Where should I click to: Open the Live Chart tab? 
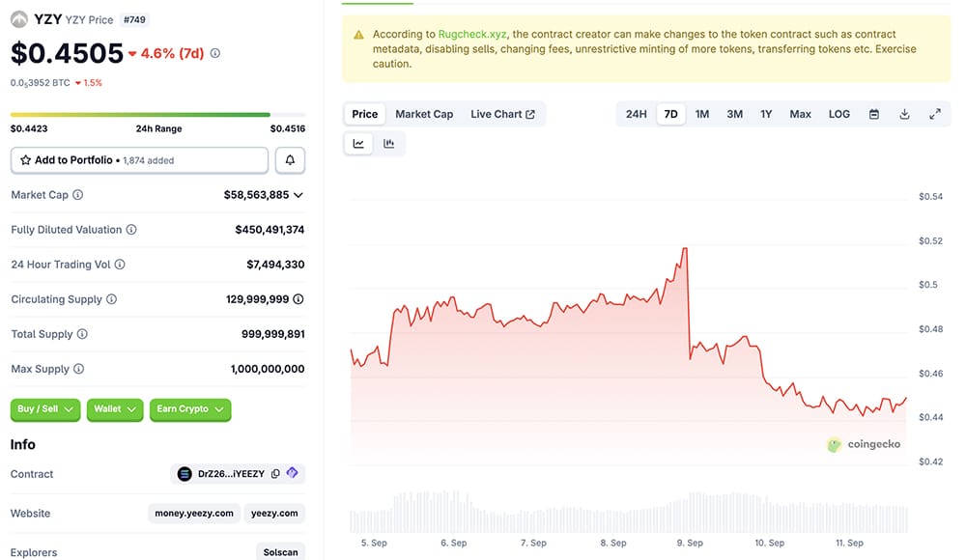point(502,114)
